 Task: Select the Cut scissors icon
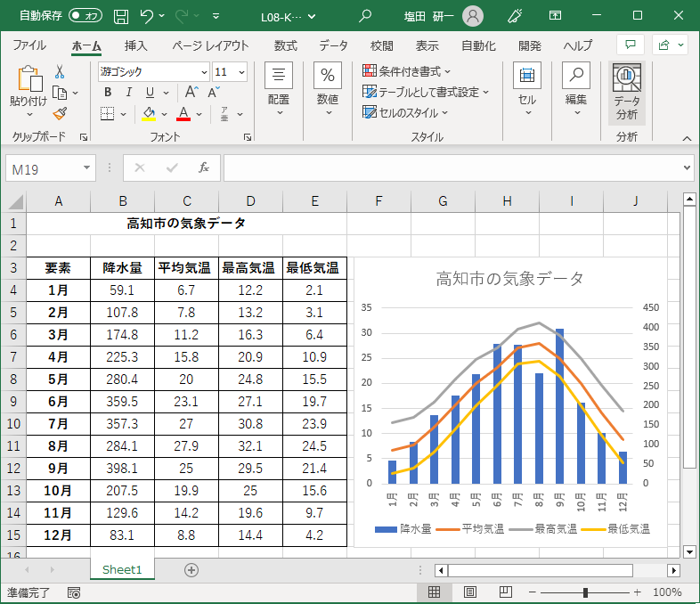(60, 72)
